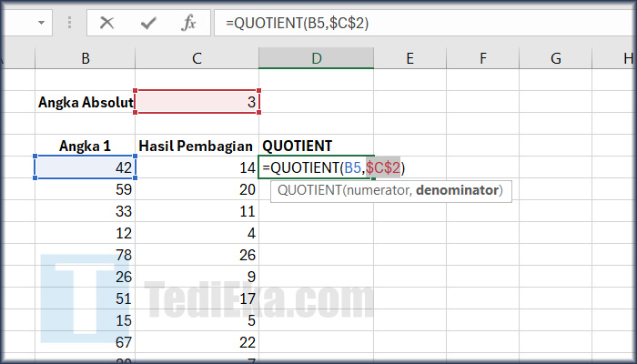Screen dimensions: 637x364
Task: Click the 'QUOTIENT' header cell
Action: (x=316, y=146)
